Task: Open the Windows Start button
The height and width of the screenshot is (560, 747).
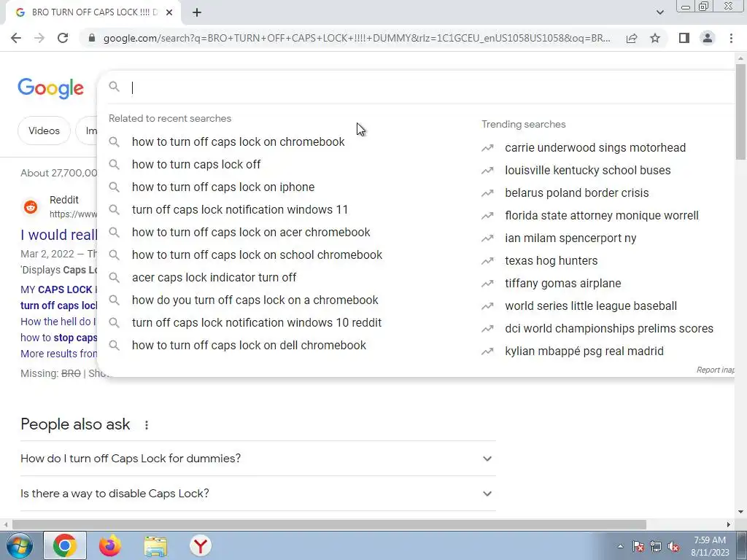Action: pyautogui.click(x=20, y=545)
